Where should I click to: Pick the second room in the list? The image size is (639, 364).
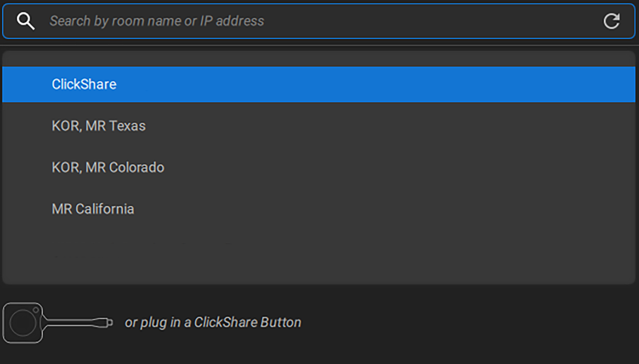pyautogui.click(x=98, y=125)
